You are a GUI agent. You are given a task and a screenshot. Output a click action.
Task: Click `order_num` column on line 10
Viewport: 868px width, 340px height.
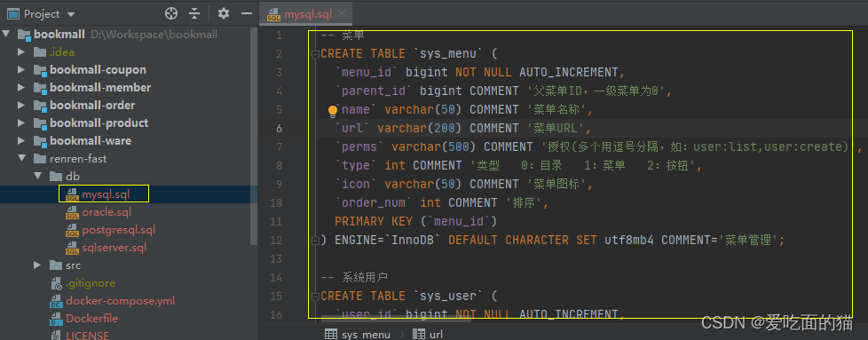click(x=375, y=202)
